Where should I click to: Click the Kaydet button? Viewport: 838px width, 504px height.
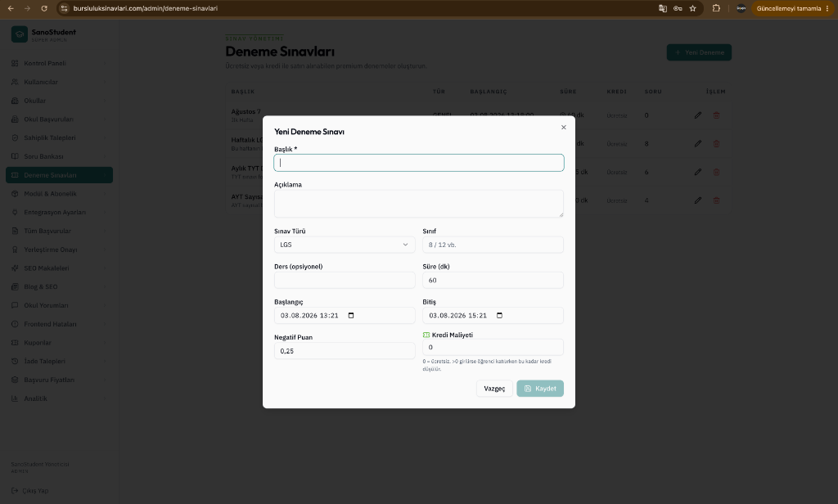[540, 389]
